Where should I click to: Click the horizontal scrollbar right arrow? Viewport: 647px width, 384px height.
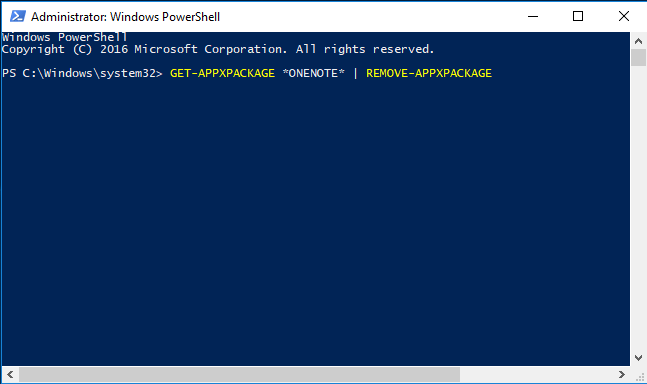tap(622, 375)
